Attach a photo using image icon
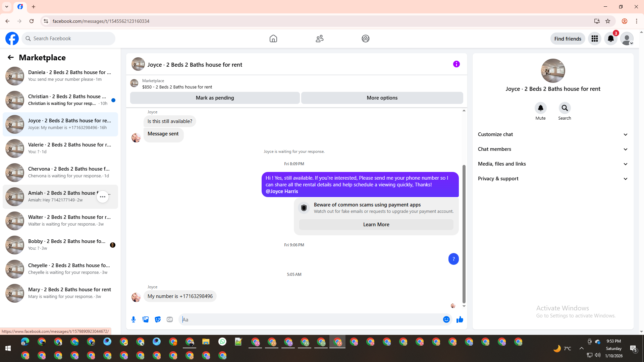644x362 pixels. click(x=146, y=319)
